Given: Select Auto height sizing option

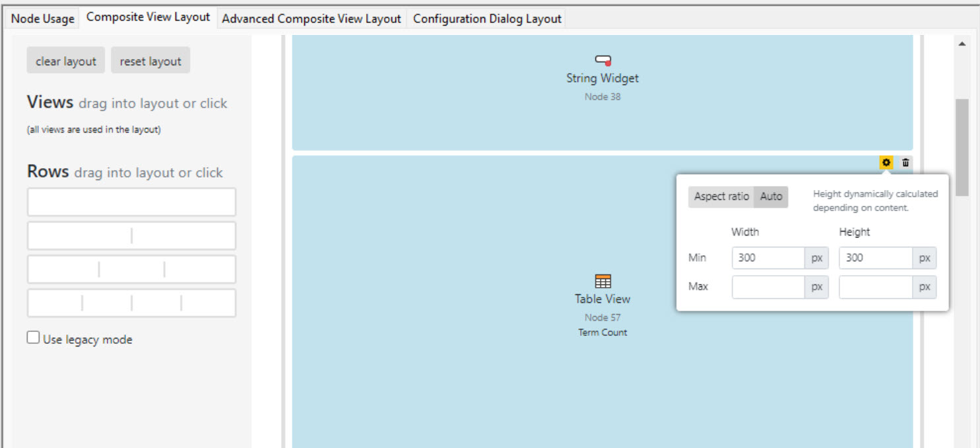Looking at the screenshot, I should [771, 197].
